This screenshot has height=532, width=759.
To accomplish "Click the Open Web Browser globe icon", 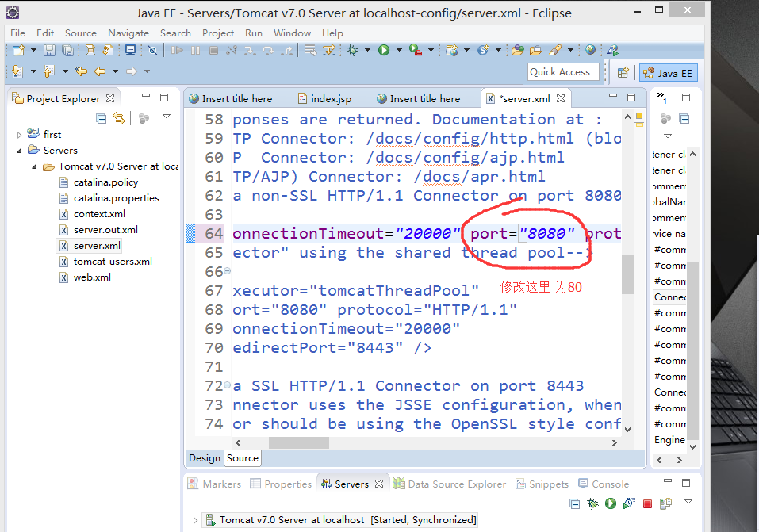I will [x=590, y=49].
